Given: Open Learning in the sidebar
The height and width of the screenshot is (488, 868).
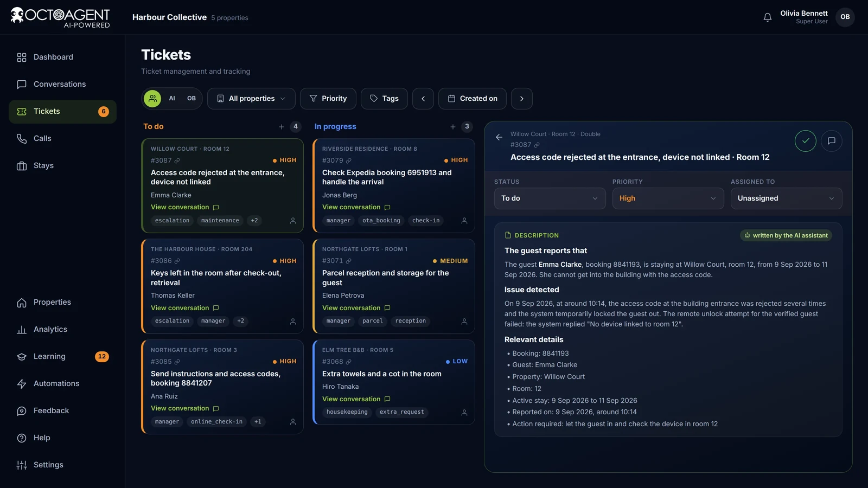Looking at the screenshot, I should click(x=62, y=357).
